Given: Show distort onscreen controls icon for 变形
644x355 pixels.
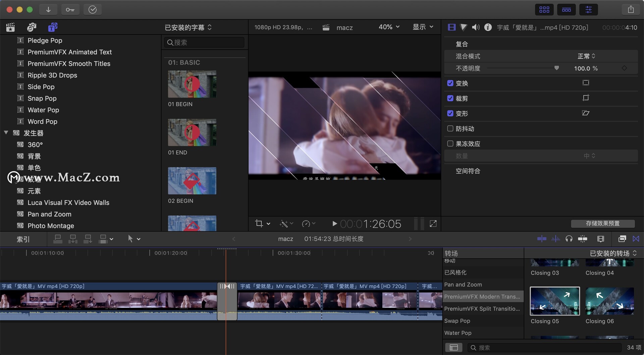Looking at the screenshot, I should [x=586, y=113].
